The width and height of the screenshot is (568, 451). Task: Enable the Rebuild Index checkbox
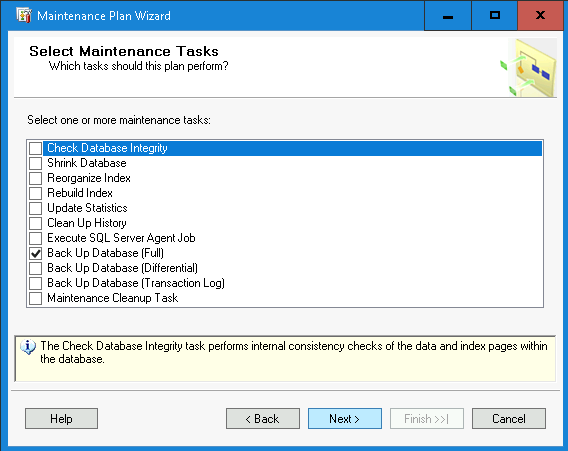tap(36, 193)
